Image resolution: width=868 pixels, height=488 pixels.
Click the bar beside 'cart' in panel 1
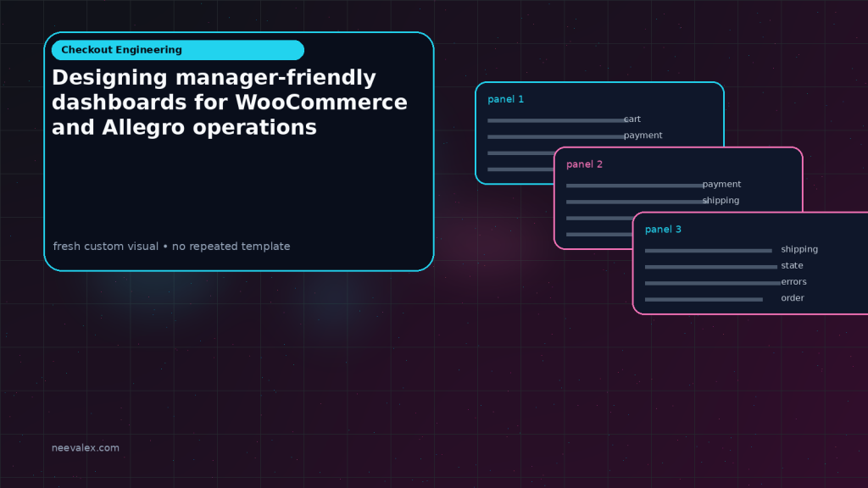coord(556,120)
